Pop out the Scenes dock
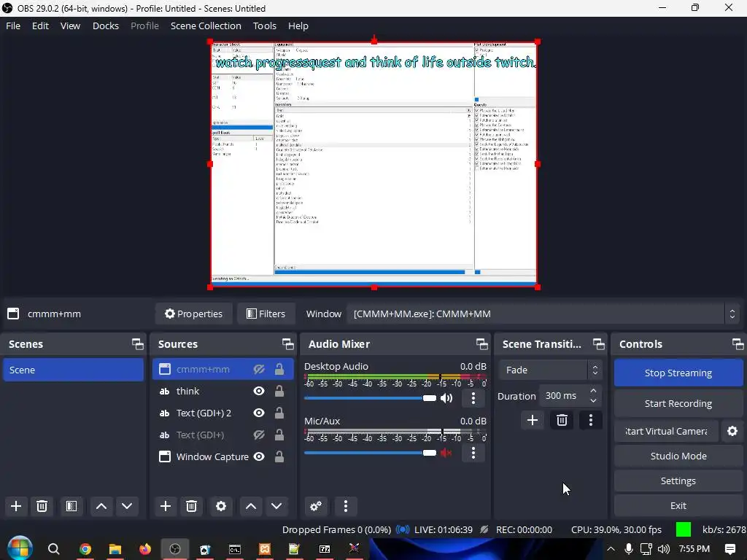This screenshot has height=560, width=747. click(x=138, y=344)
